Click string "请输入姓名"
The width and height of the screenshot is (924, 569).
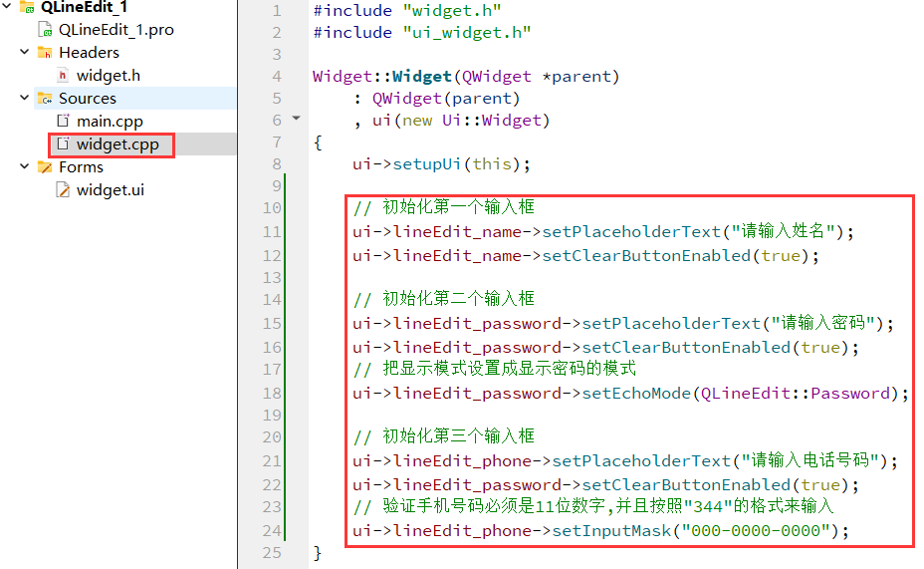(x=782, y=231)
